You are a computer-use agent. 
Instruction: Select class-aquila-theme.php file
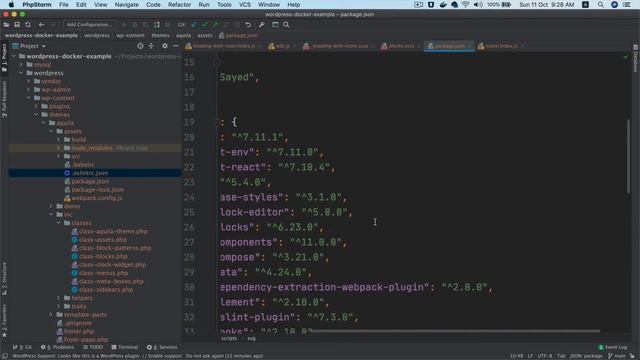tap(113, 231)
